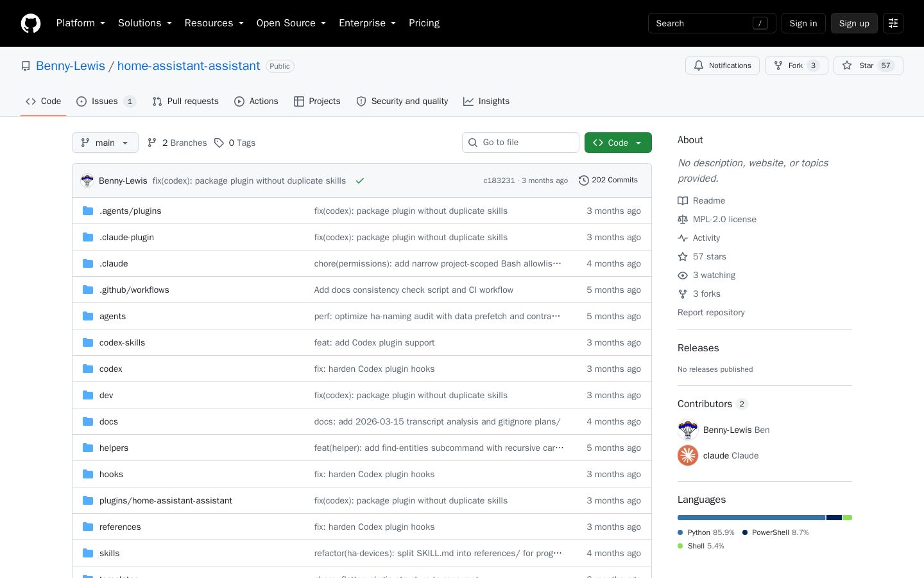Viewport: 924px width, 578px height.
Task: Click the Activity pulse icon
Action: tap(683, 238)
